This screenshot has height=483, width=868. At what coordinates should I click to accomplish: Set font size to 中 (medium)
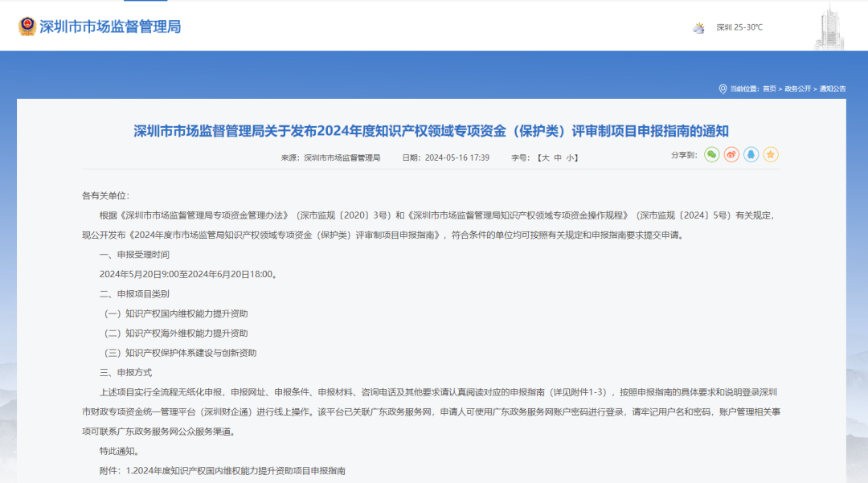(x=558, y=158)
